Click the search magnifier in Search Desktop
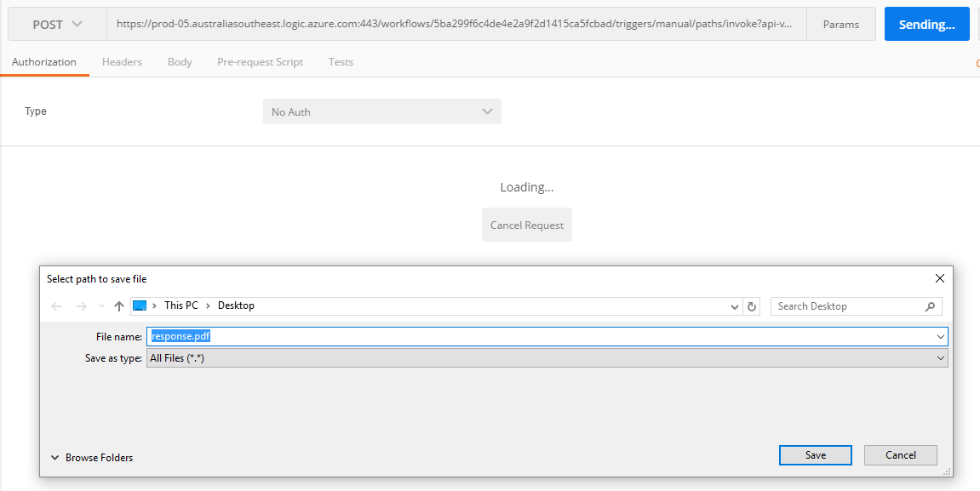The image size is (980, 491). click(930, 306)
